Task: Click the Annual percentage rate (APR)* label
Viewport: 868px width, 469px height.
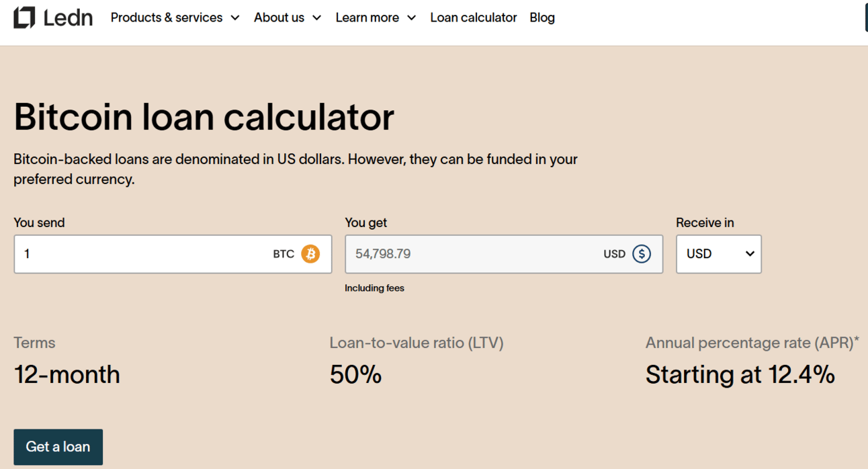Action: [x=752, y=343]
